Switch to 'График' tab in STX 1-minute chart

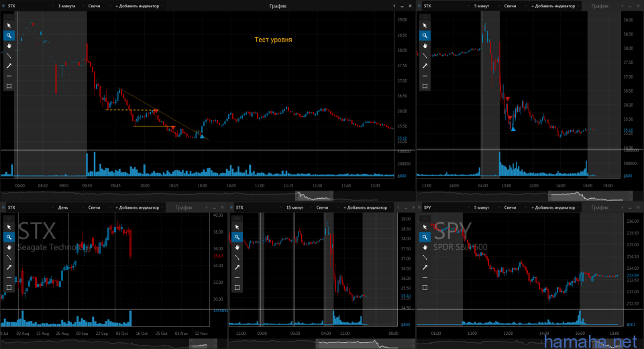(x=278, y=6)
